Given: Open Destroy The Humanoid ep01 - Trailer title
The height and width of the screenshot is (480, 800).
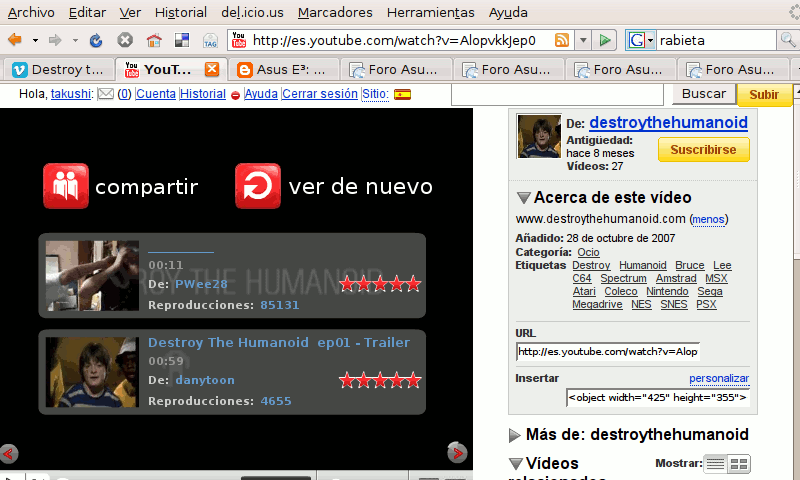Looking at the screenshot, I should [279, 342].
